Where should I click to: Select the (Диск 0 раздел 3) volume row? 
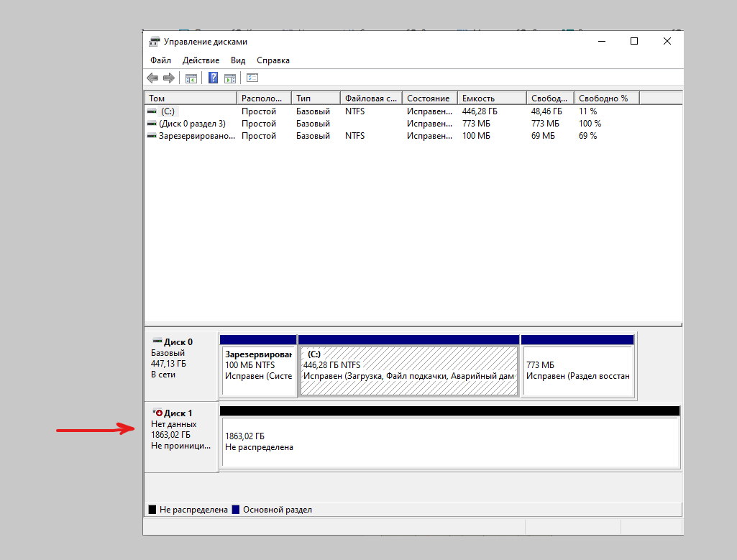[191, 124]
